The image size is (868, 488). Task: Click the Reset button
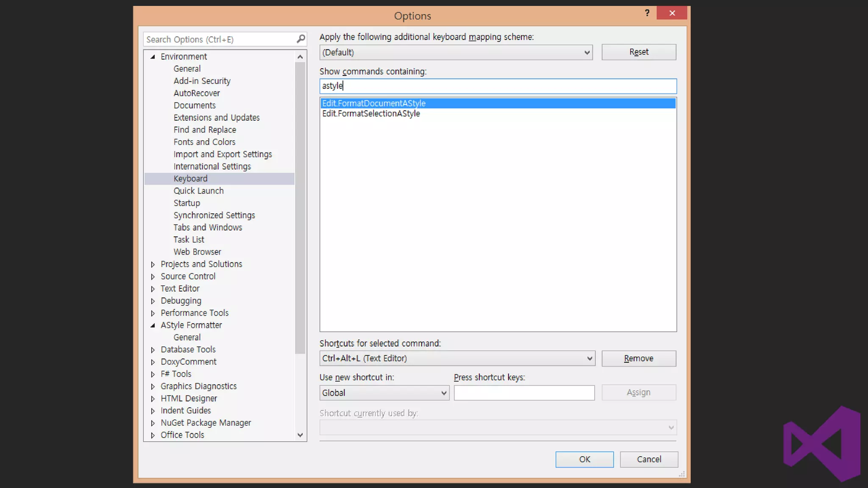tap(638, 52)
